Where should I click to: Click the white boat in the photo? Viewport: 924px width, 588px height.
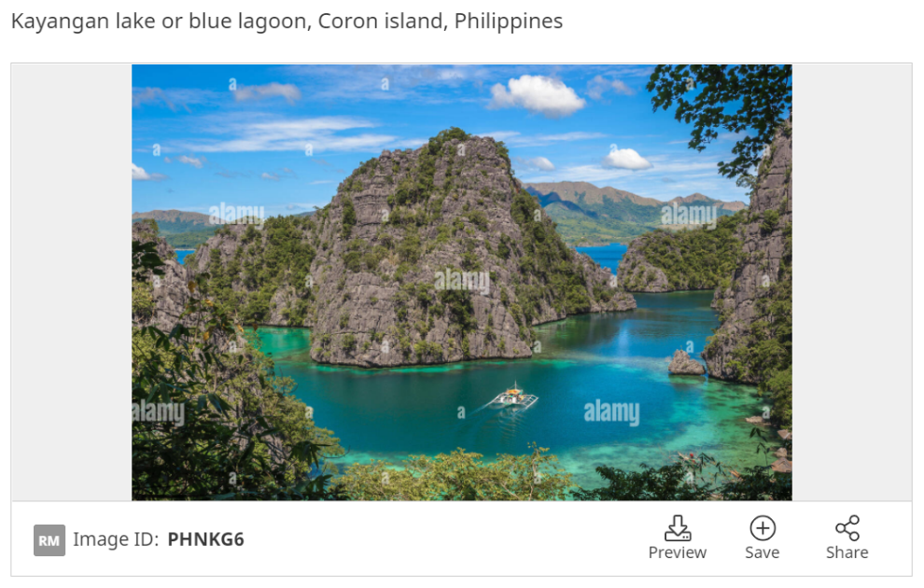(x=513, y=398)
